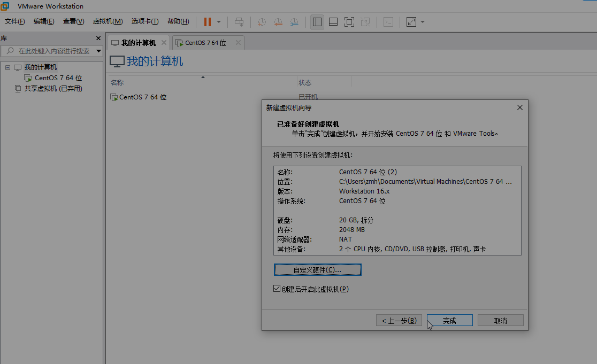Click the stretch guest display icon
The image size is (597, 364).
(411, 22)
